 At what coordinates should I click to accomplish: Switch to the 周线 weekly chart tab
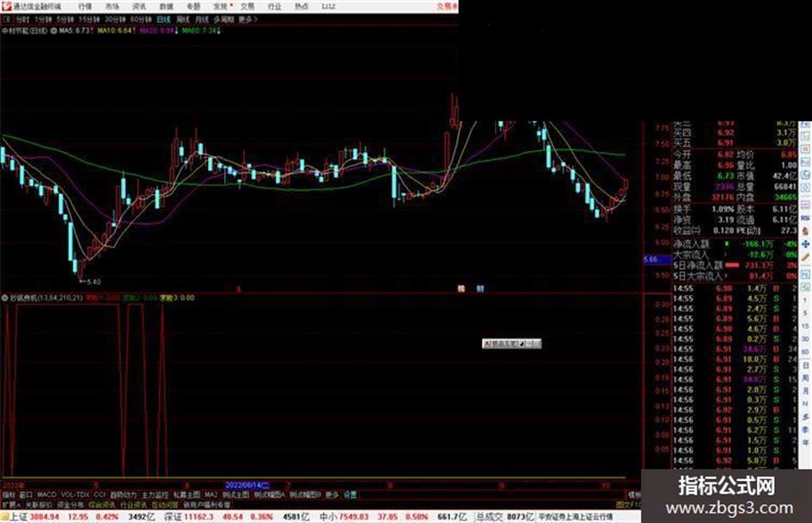(x=182, y=20)
